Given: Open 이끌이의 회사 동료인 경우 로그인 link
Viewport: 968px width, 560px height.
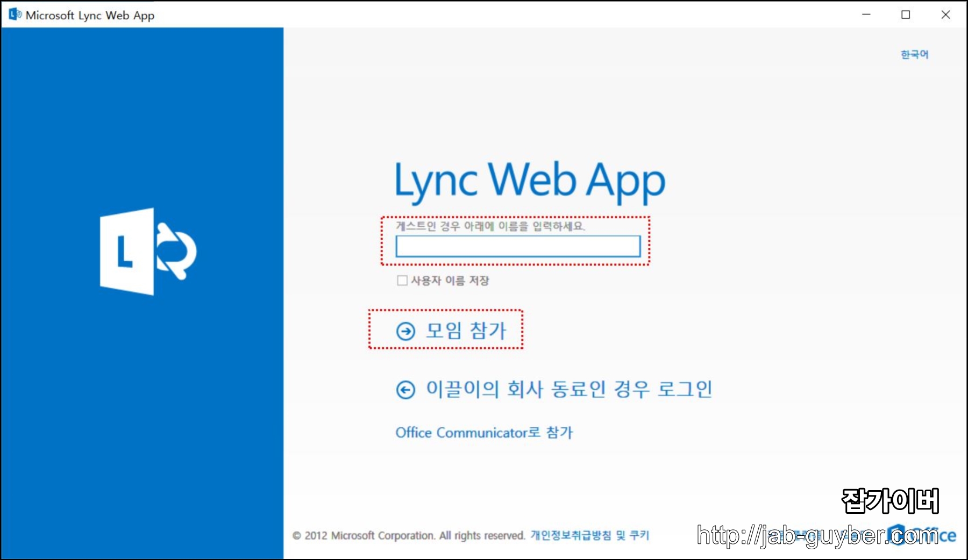Looking at the screenshot, I should [569, 389].
